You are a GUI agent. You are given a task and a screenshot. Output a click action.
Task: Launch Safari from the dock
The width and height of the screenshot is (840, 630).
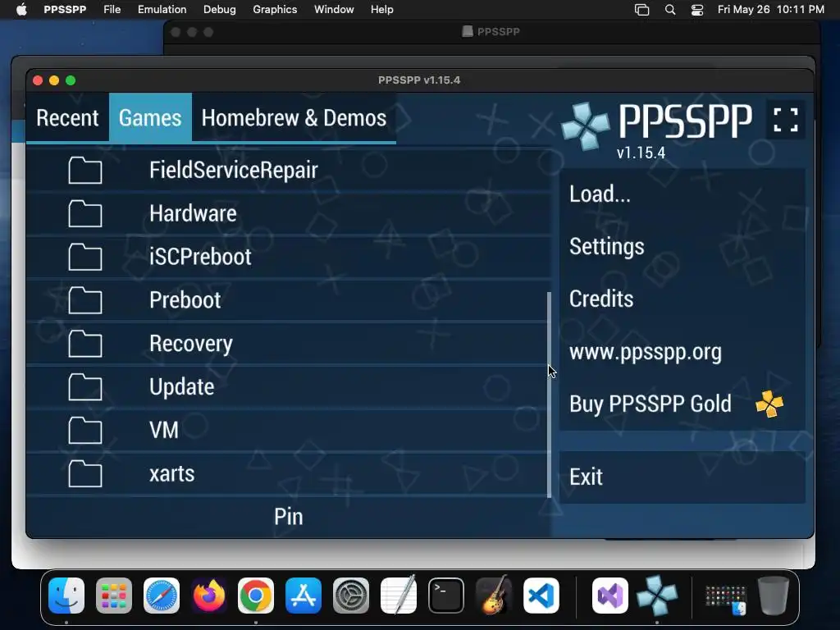point(162,596)
